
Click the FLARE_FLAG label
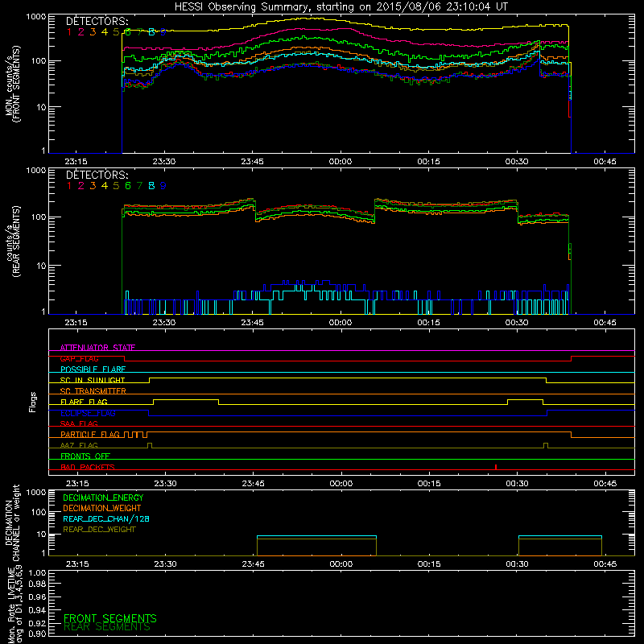point(84,402)
